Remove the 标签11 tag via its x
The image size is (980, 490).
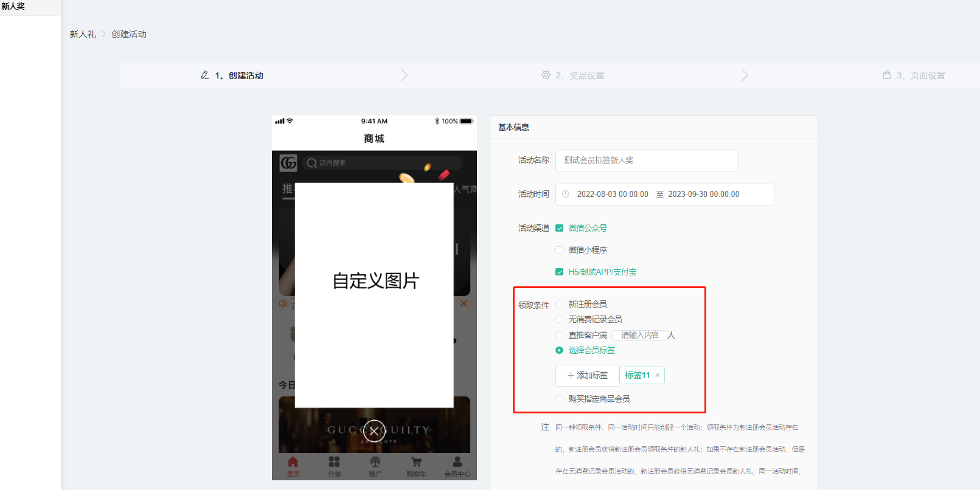click(x=658, y=375)
